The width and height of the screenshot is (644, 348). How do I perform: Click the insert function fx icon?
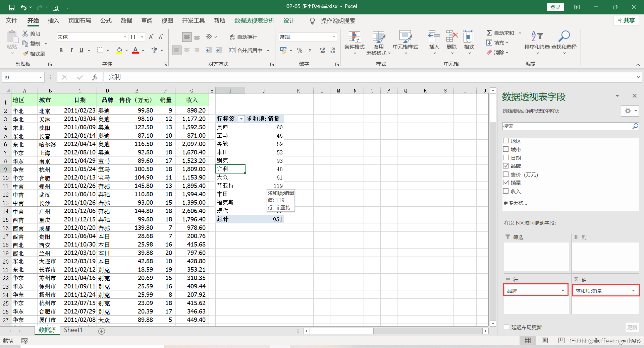[95, 77]
